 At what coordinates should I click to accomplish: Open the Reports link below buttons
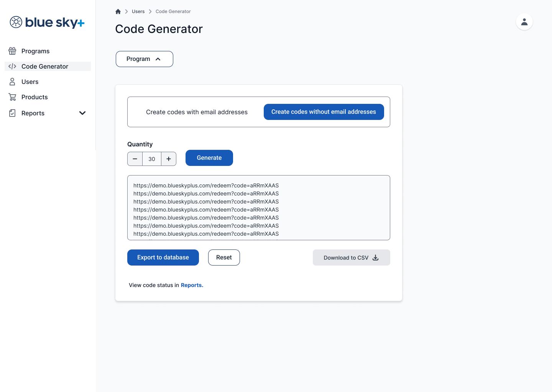coord(192,285)
